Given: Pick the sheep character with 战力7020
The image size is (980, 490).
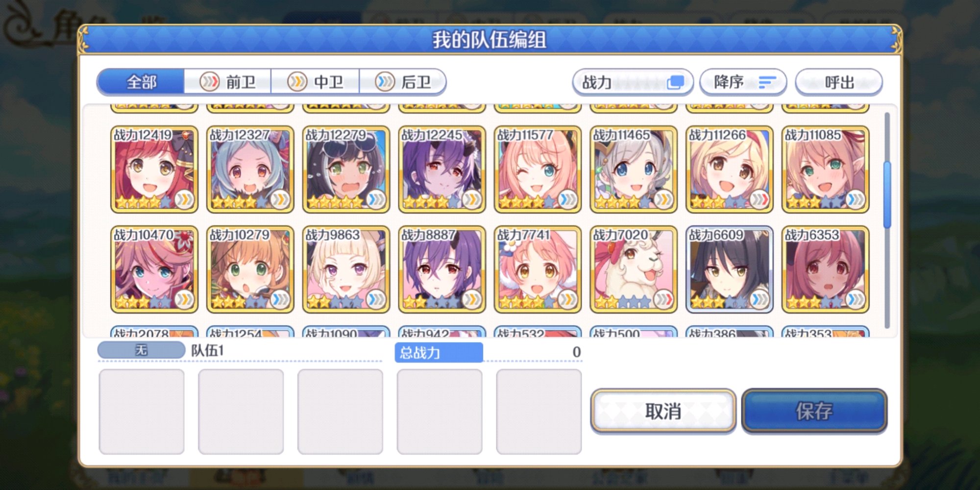Looking at the screenshot, I should (634, 269).
